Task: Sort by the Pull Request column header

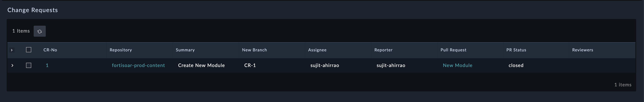Action: click(x=453, y=50)
